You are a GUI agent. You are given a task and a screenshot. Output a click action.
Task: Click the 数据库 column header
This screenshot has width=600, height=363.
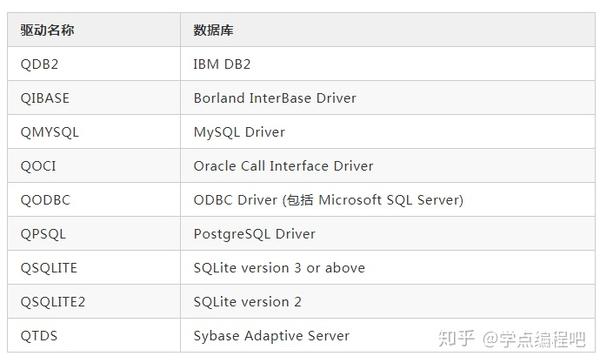pos(213,30)
